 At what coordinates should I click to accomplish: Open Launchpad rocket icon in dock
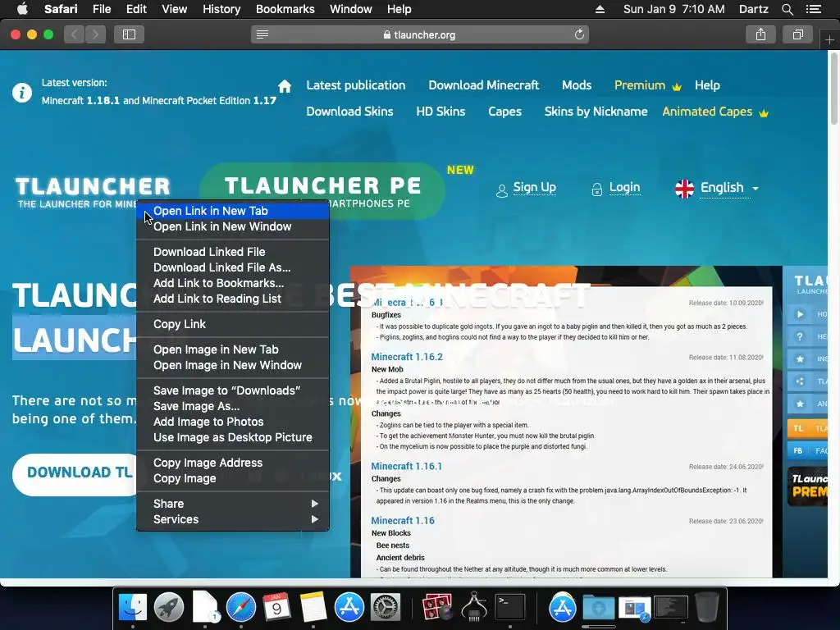[169, 608]
